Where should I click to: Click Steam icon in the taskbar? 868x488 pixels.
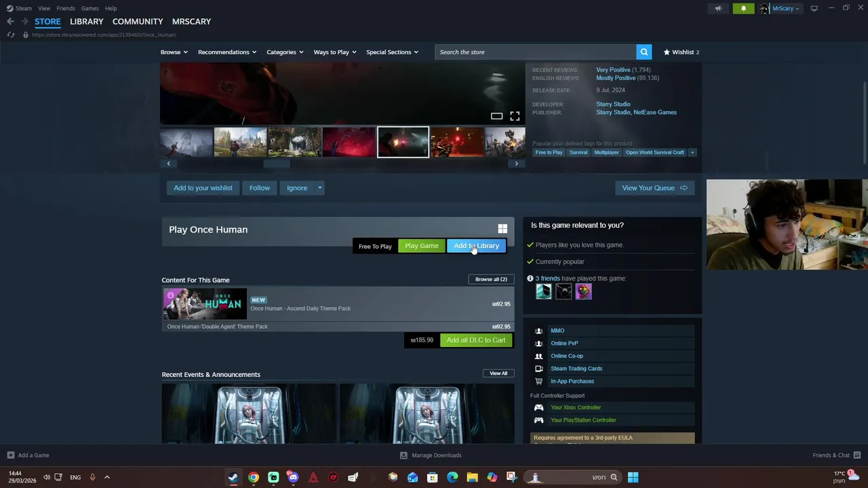click(x=233, y=477)
